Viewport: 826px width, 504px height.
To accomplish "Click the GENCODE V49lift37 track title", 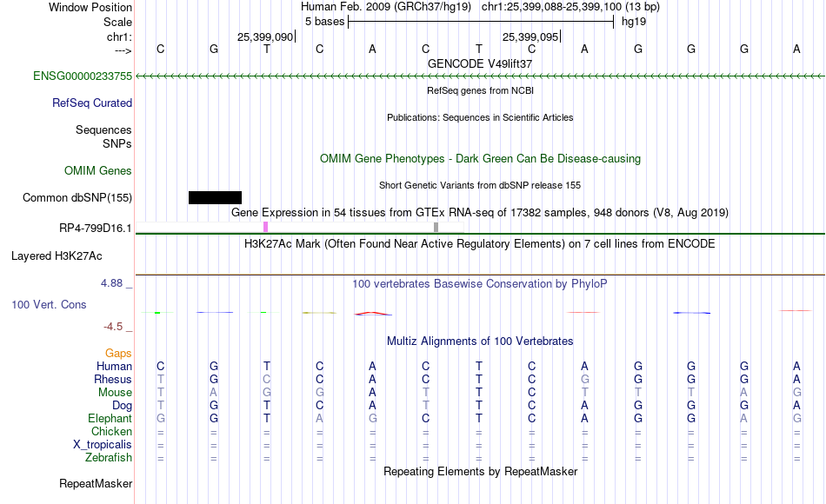I will 480,63.
